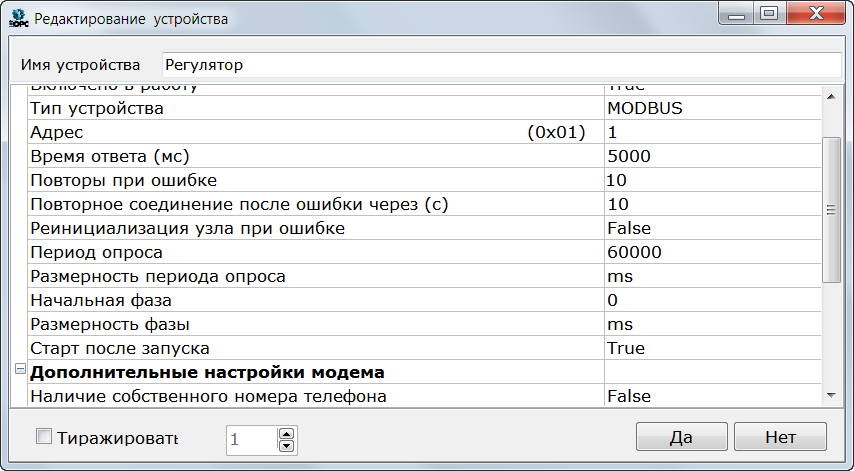Click Размерность периода опроса label
Screen dimensions: 854x471
(x=158, y=276)
